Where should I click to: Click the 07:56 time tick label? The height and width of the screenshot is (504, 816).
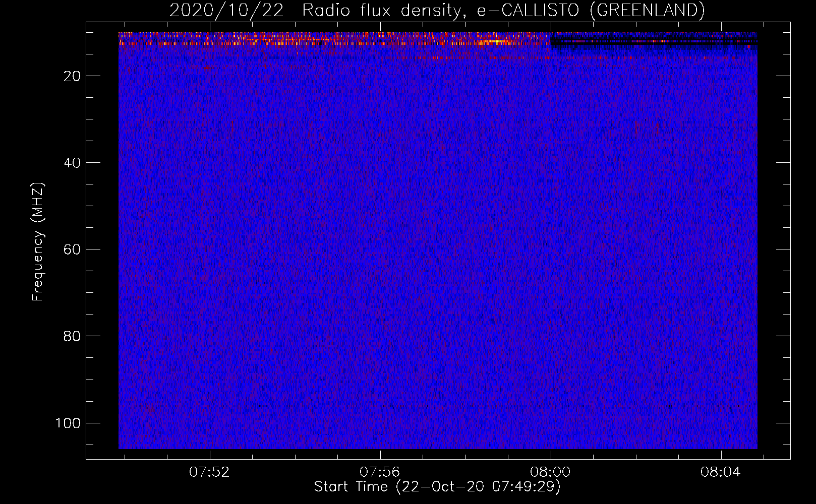point(380,472)
